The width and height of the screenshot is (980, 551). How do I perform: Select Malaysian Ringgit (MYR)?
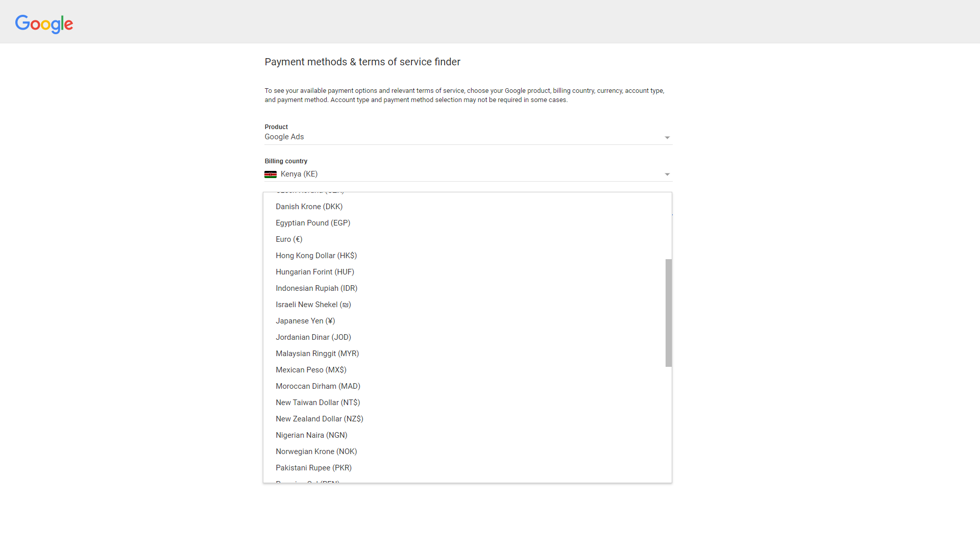click(317, 354)
